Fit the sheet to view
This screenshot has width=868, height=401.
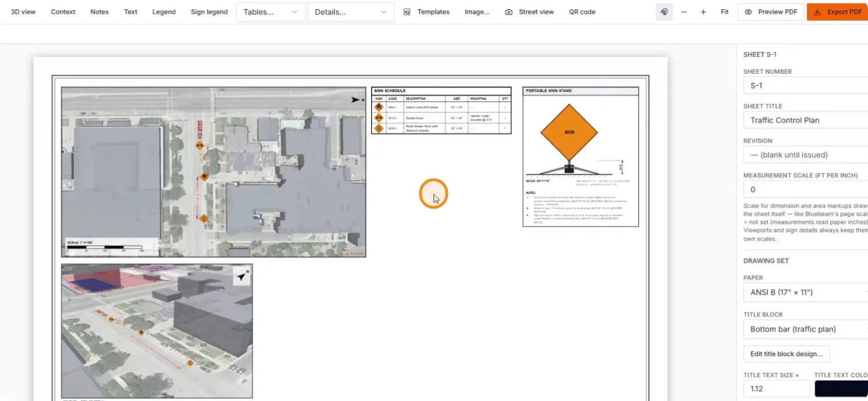click(x=724, y=12)
